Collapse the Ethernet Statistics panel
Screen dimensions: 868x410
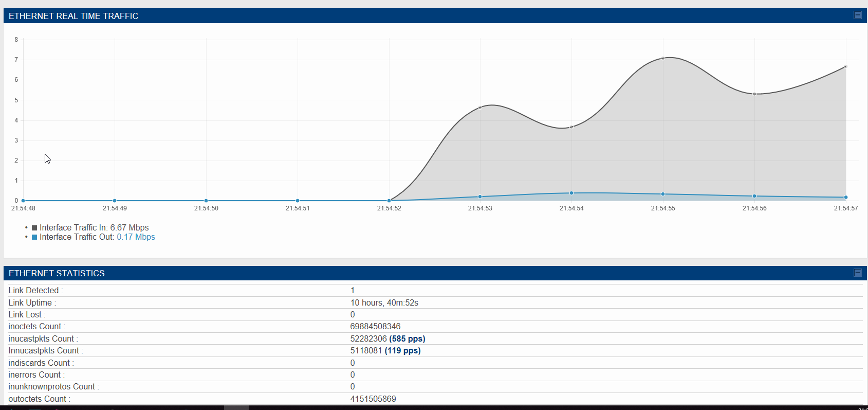pos(857,273)
